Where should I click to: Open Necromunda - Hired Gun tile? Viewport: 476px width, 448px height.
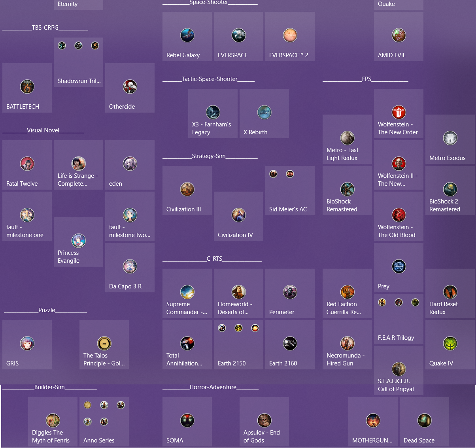(x=347, y=344)
